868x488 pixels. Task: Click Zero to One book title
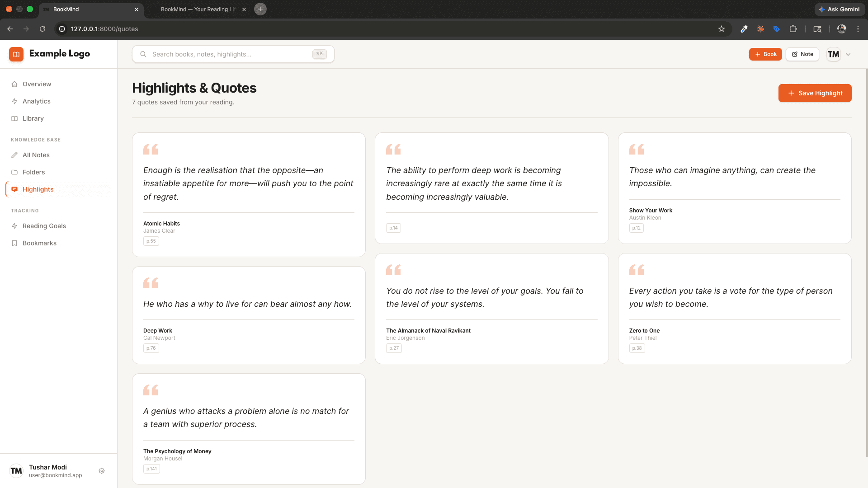coord(644,331)
